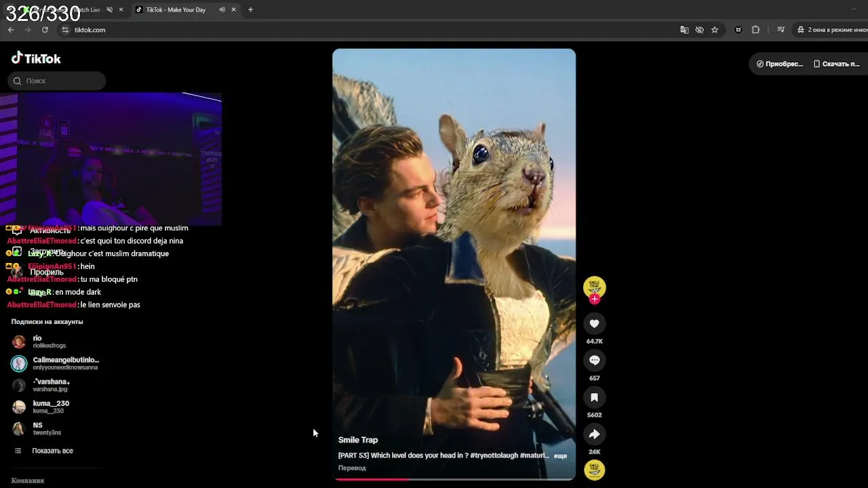This screenshot has height=488, width=868.
Task: Focus the TikTok search field
Action: (x=57, y=81)
